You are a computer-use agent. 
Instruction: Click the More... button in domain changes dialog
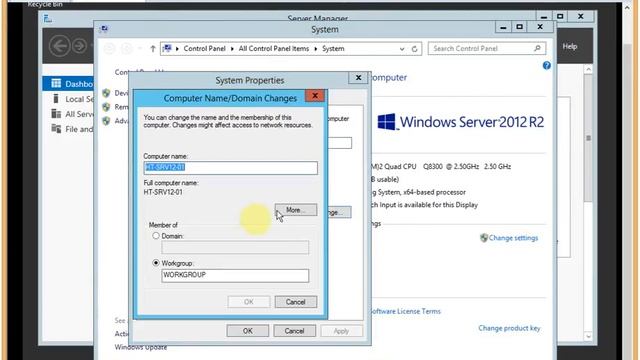(296, 210)
